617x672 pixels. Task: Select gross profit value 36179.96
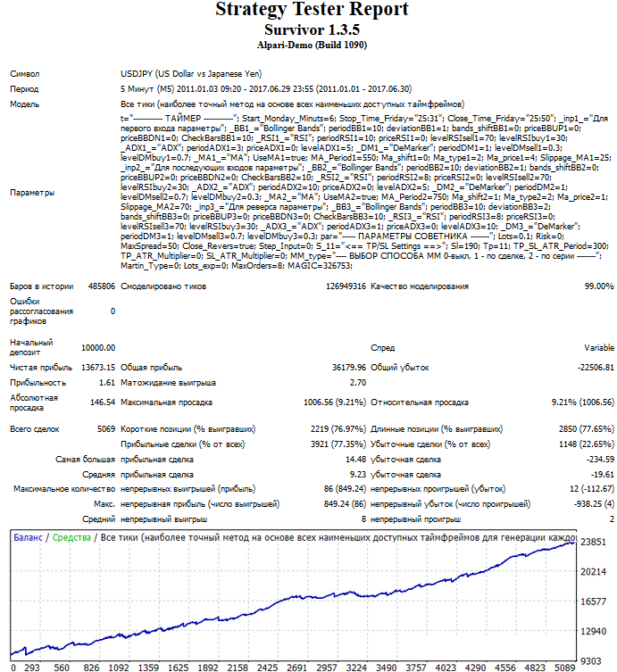tap(349, 368)
